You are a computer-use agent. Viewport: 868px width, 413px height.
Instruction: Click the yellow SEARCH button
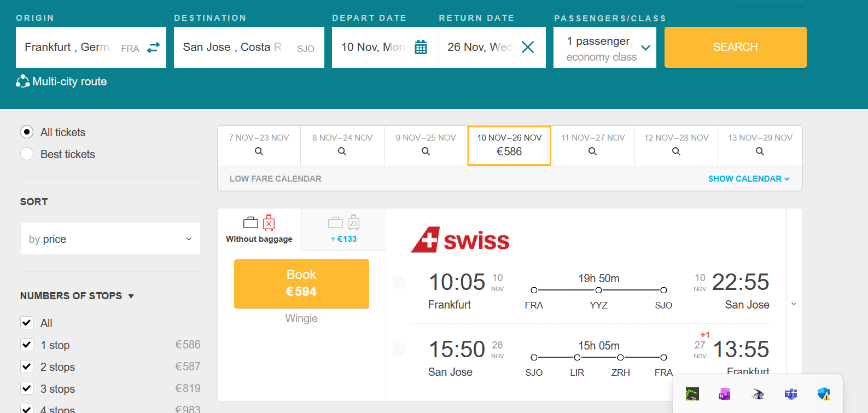click(x=735, y=48)
